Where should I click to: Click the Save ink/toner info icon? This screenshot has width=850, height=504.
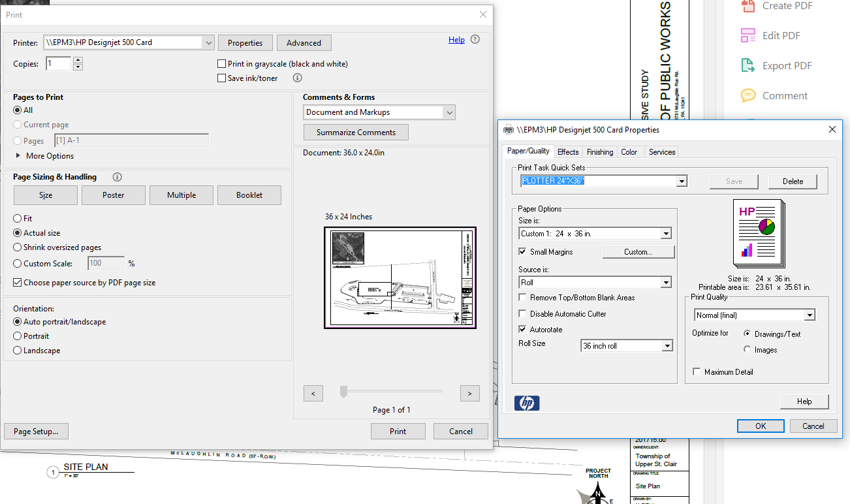pyautogui.click(x=297, y=78)
